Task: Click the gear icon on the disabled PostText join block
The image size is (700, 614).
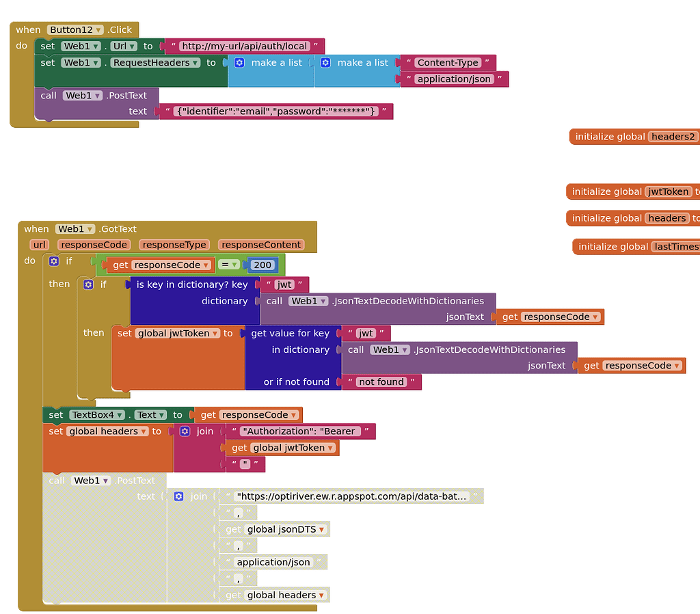Action: pos(178,496)
